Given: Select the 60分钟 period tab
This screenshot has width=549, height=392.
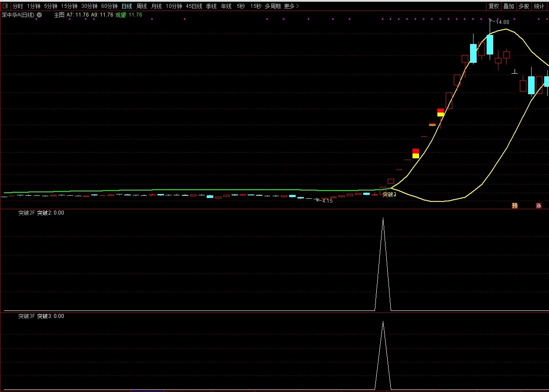Looking at the screenshot, I should click(109, 6).
